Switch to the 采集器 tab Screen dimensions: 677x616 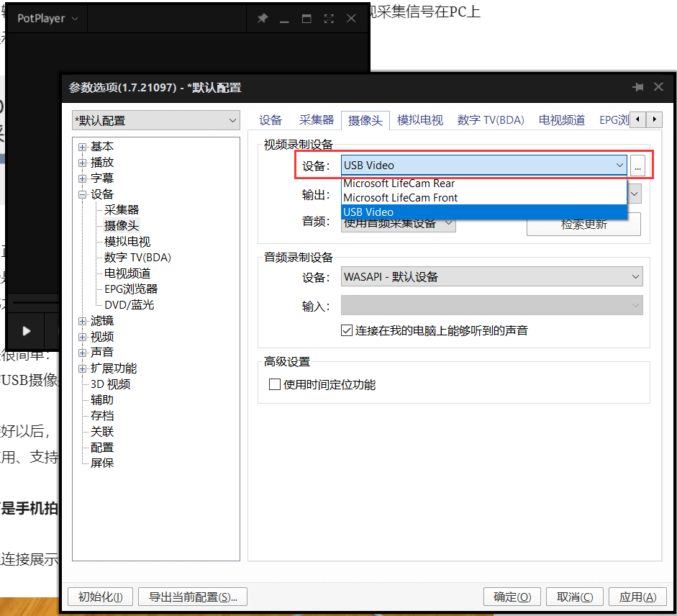[x=317, y=120]
